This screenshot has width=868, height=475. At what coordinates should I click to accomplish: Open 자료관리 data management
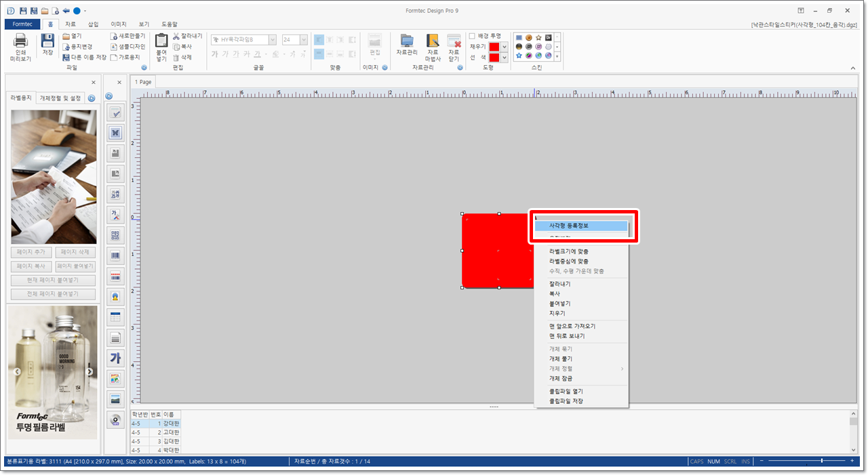click(407, 45)
